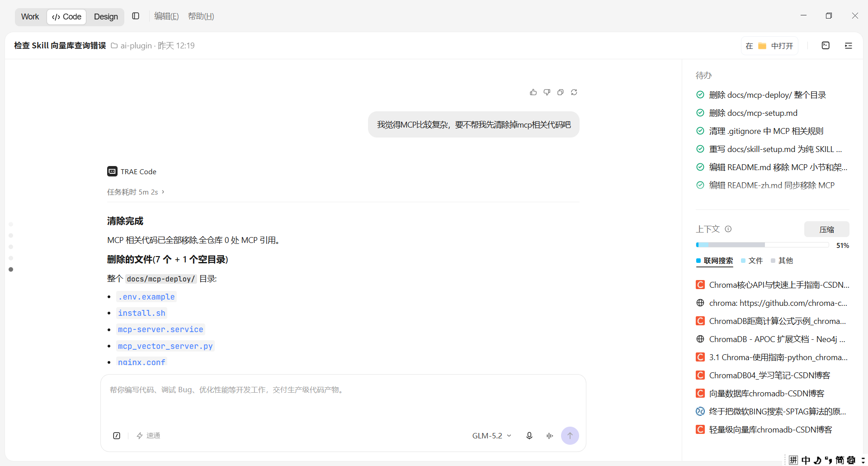Regenerate response with the refresh icon

click(574, 92)
